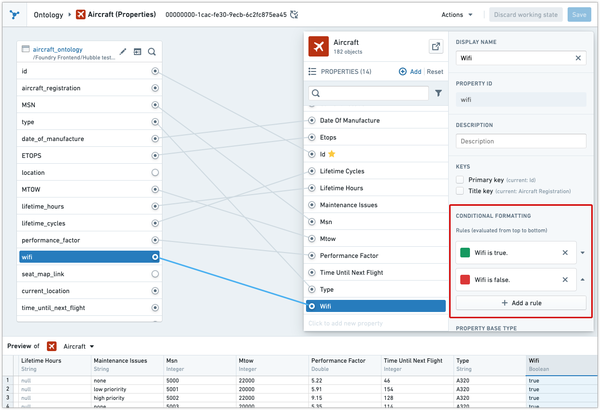Move 'Wifi is true' rule down arrow
Image resolution: width=600 pixels, height=410 pixels.
click(583, 253)
